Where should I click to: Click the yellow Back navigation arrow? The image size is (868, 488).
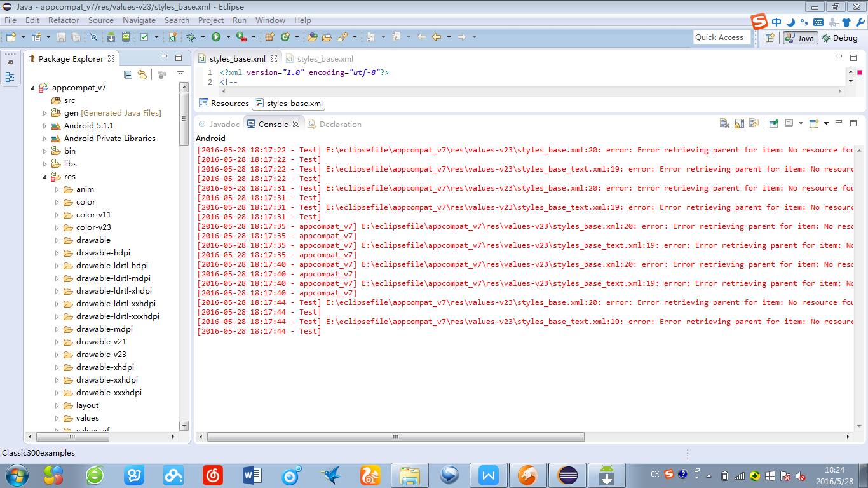click(x=437, y=37)
